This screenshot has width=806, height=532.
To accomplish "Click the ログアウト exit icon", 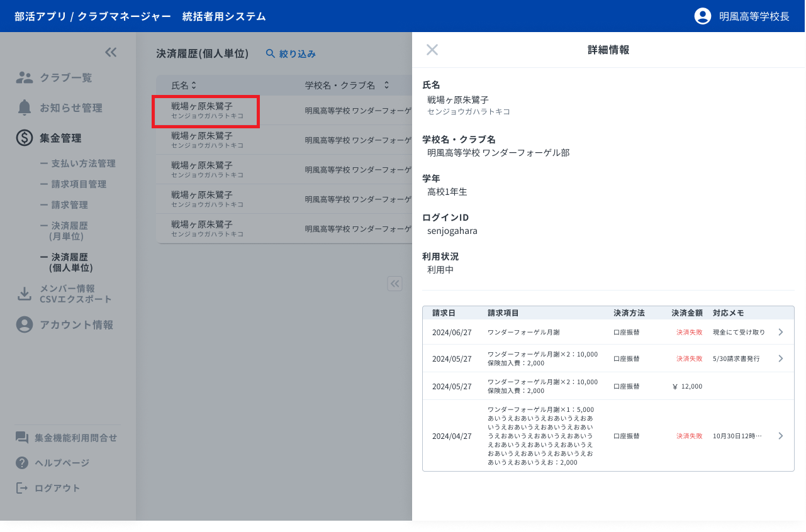I will [22, 488].
